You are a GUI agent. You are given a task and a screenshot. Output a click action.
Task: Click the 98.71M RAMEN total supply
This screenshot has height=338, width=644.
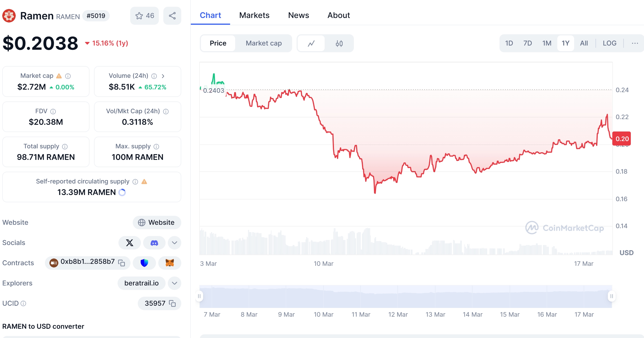46,157
